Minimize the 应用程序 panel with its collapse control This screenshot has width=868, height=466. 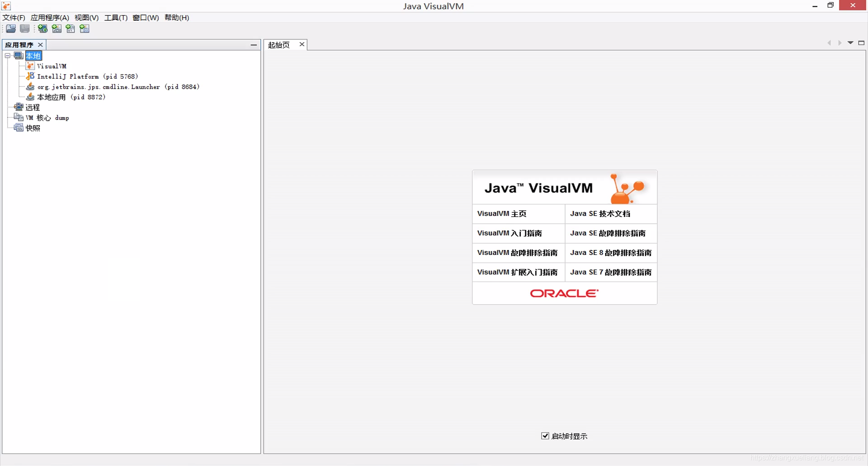pyautogui.click(x=253, y=45)
